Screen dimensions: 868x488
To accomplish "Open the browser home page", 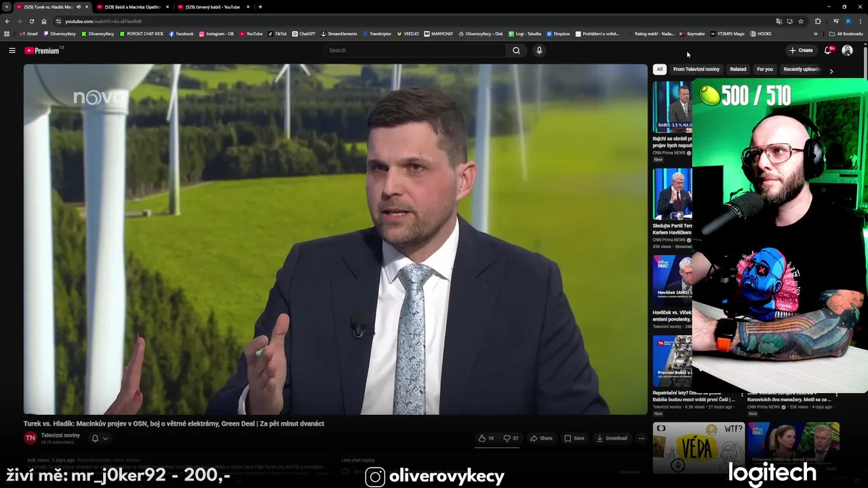I will (44, 21).
